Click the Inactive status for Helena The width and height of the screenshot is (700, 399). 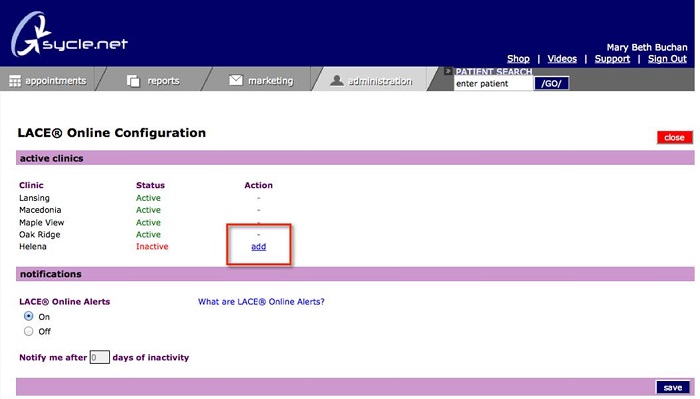[x=152, y=246]
